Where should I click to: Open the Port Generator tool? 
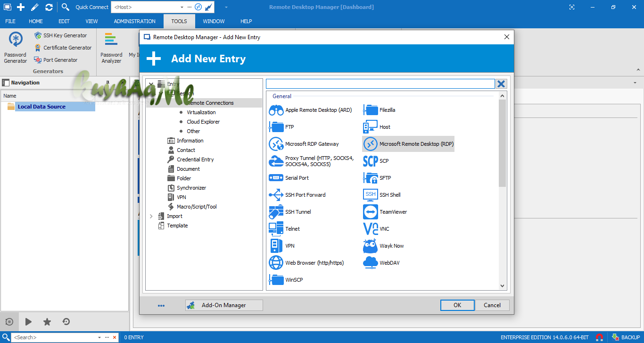56,60
